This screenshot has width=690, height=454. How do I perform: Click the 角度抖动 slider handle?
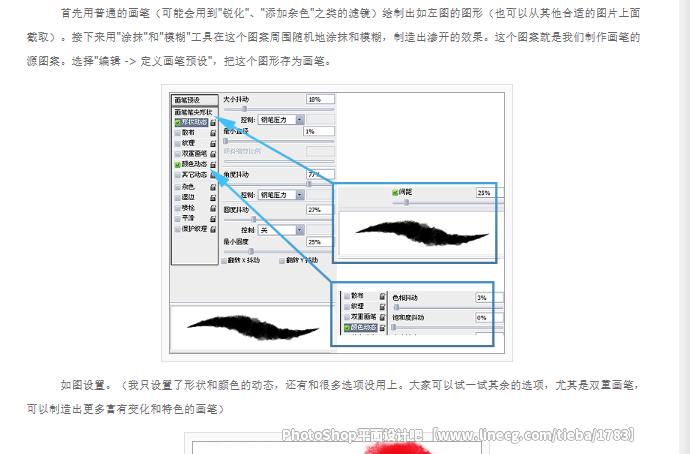coord(309,184)
